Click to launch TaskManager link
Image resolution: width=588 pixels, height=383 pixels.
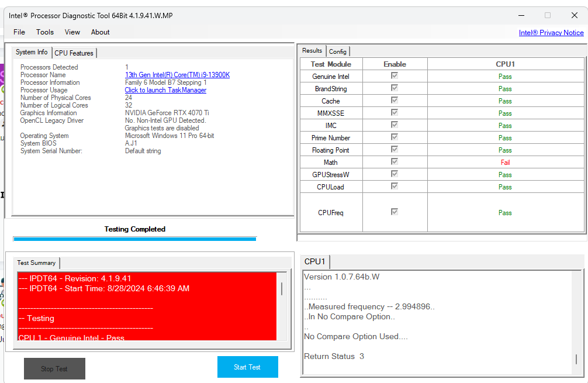point(165,90)
